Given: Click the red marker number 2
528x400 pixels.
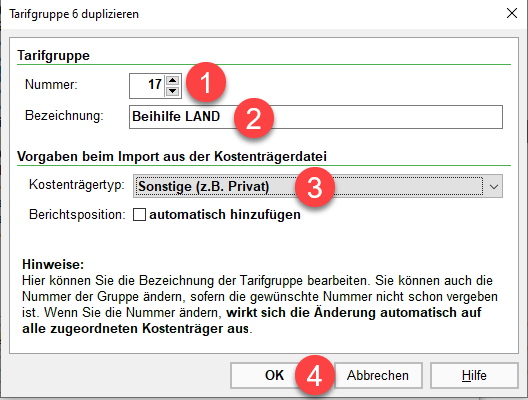Looking at the screenshot, I should point(254,118).
